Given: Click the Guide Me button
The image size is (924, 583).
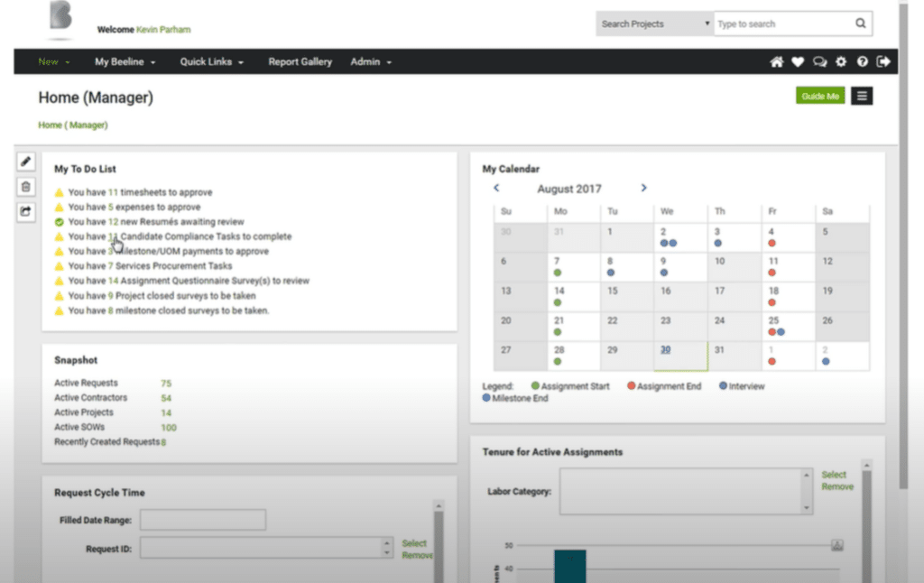Looking at the screenshot, I should [819, 95].
